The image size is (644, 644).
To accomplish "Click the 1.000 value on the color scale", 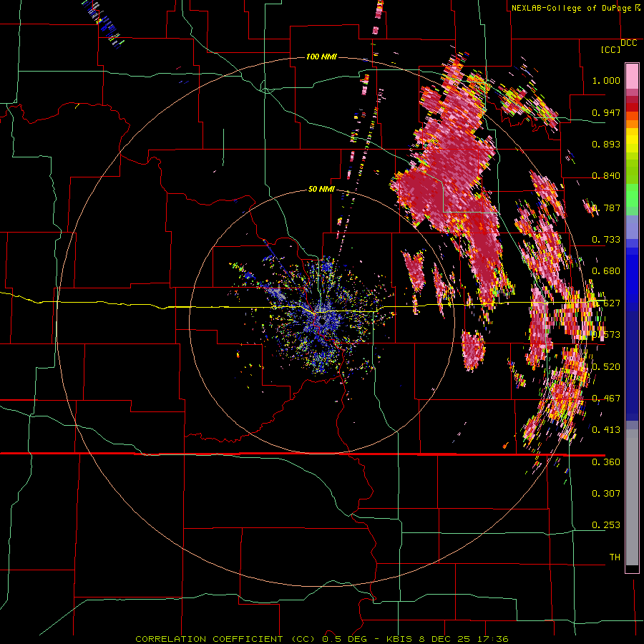I will [x=606, y=80].
